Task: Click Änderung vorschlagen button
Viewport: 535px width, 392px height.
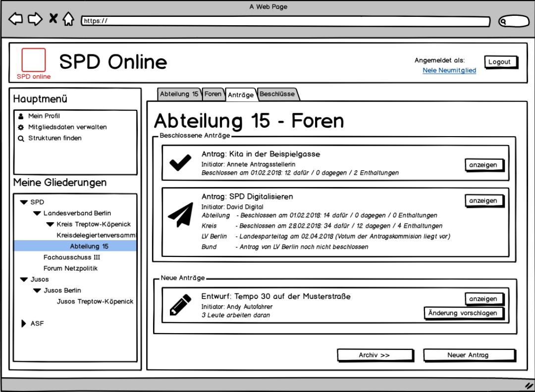Action: [x=463, y=313]
